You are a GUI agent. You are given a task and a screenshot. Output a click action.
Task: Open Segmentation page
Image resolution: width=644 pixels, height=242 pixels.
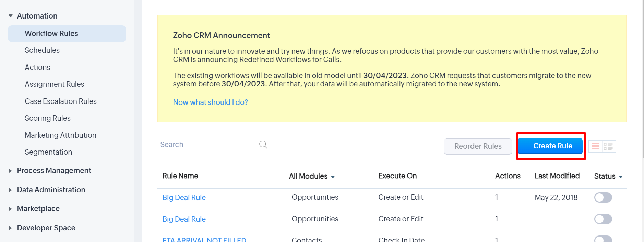tap(48, 152)
